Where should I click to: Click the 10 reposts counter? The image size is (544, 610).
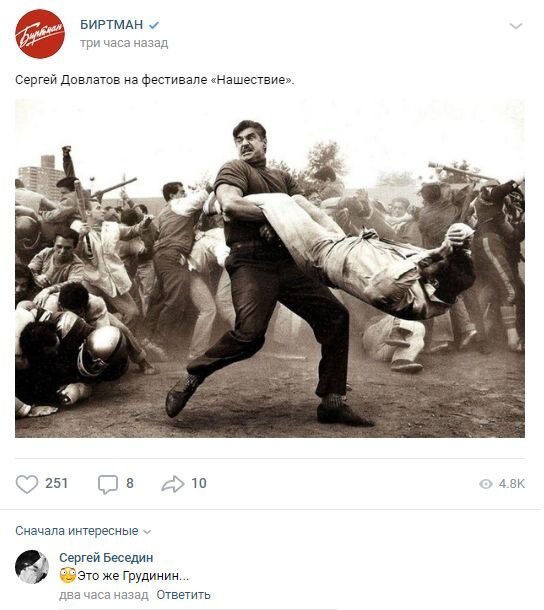[199, 483]
